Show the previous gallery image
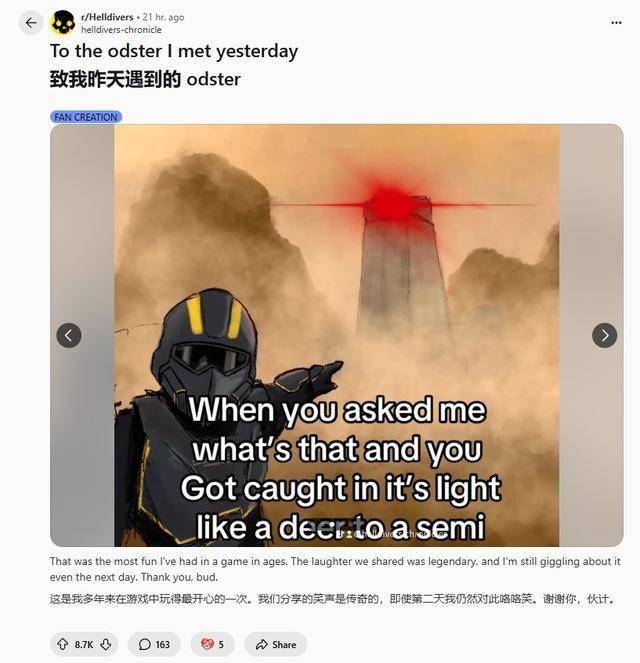The width and height of the screenshot is (640, 663). [x=69, y=335]
